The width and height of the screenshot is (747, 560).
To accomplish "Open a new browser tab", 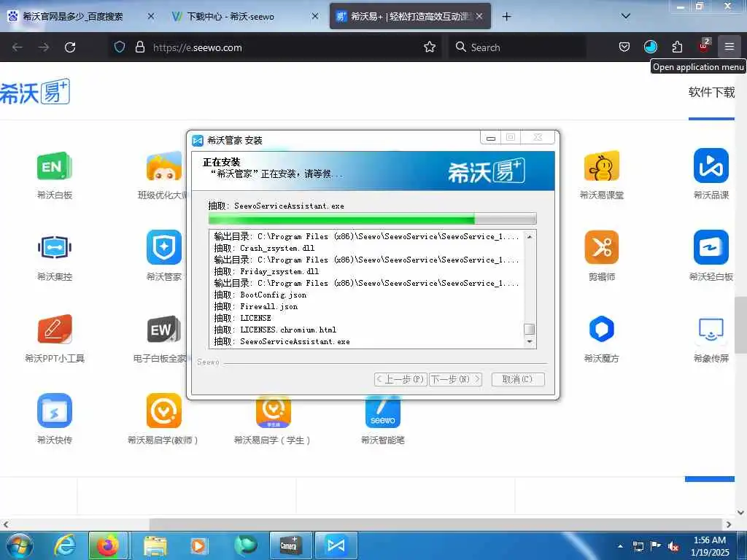I will [x=506, y=16].
